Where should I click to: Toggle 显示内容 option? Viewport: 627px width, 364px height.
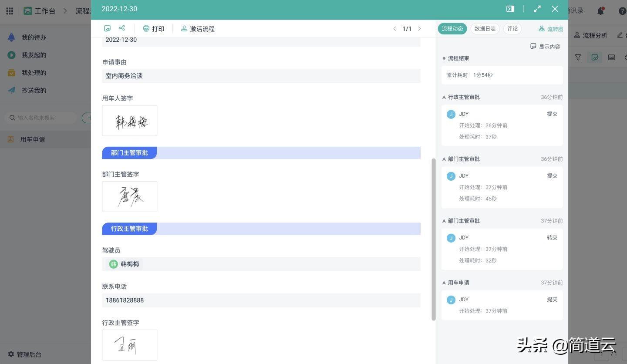click(545, 47)
